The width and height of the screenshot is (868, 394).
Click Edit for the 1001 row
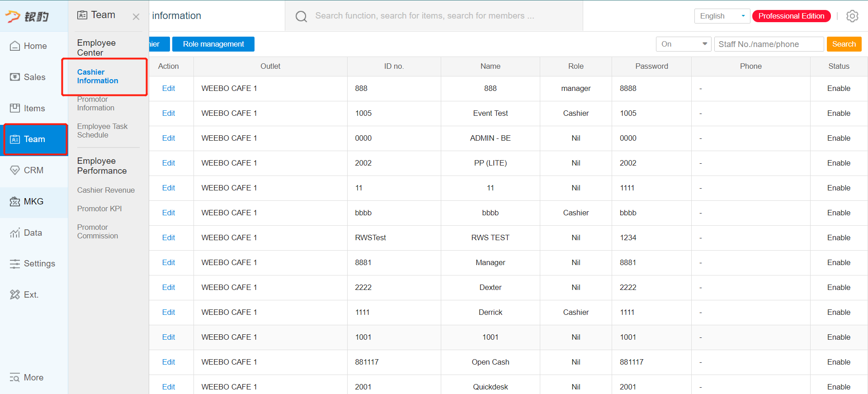[169, 337]
